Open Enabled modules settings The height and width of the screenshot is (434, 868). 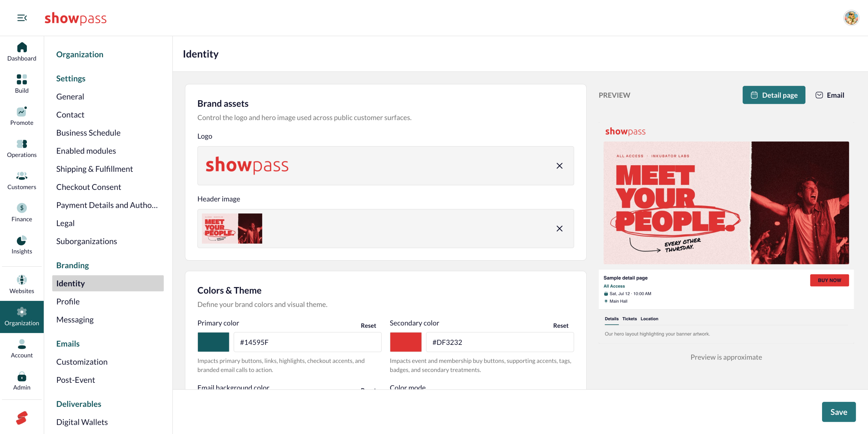tap(86, 151)
